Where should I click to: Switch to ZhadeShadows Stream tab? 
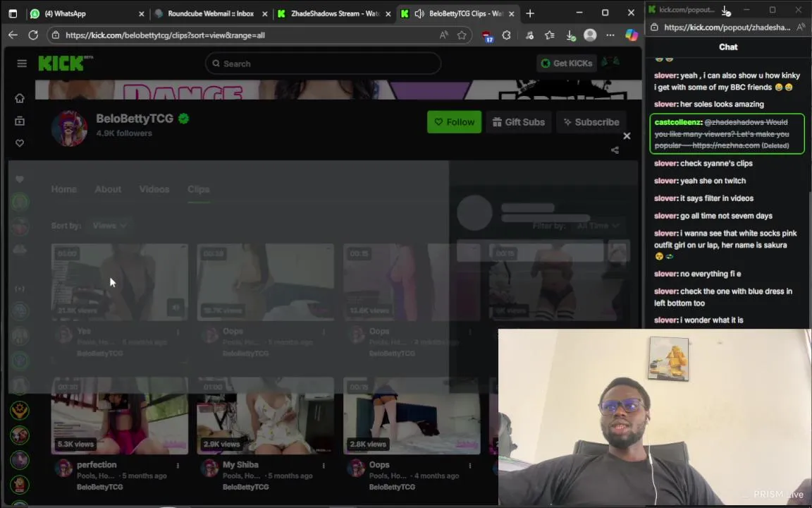[335, 13]
